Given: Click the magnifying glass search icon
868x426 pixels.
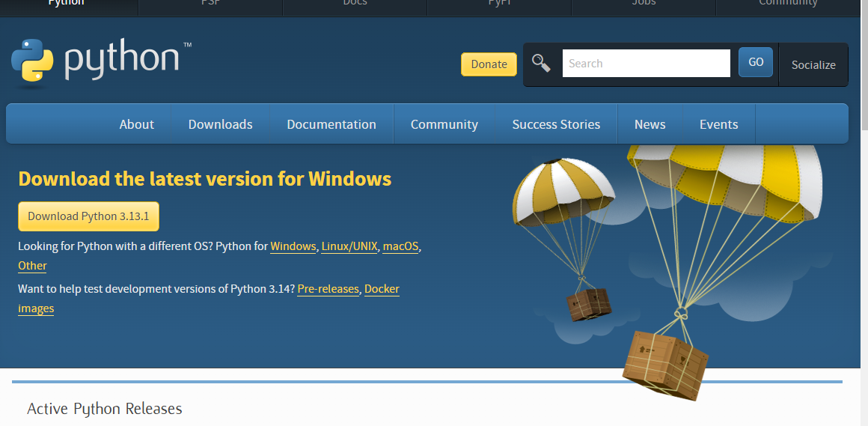Looking at the screenshot, I should click(541, 63).
